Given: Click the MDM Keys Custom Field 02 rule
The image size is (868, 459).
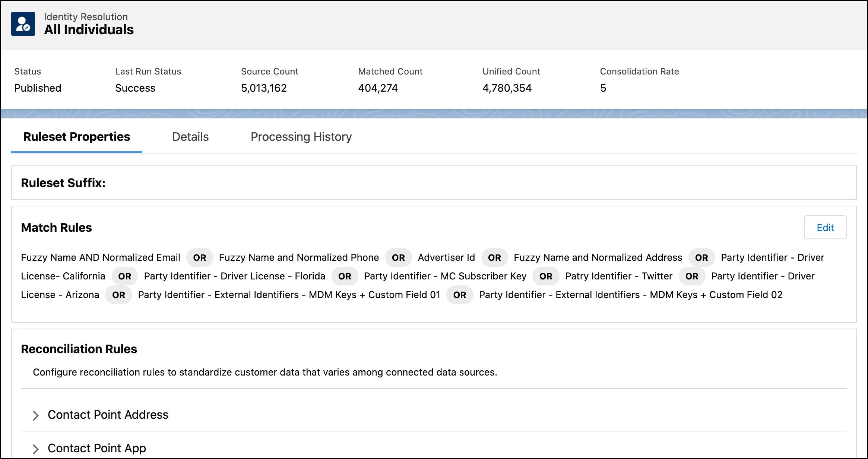Looking at the screenshot, I should 631,295.
